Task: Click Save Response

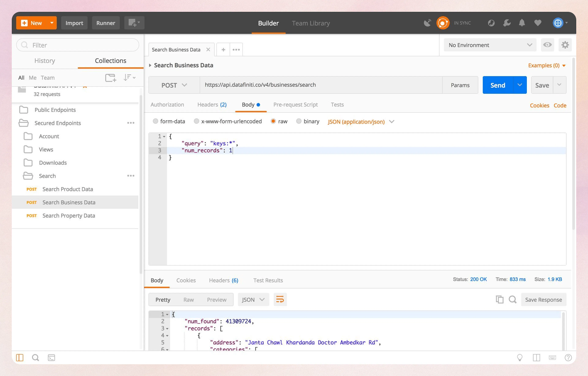Action: (x=544, y=300)
